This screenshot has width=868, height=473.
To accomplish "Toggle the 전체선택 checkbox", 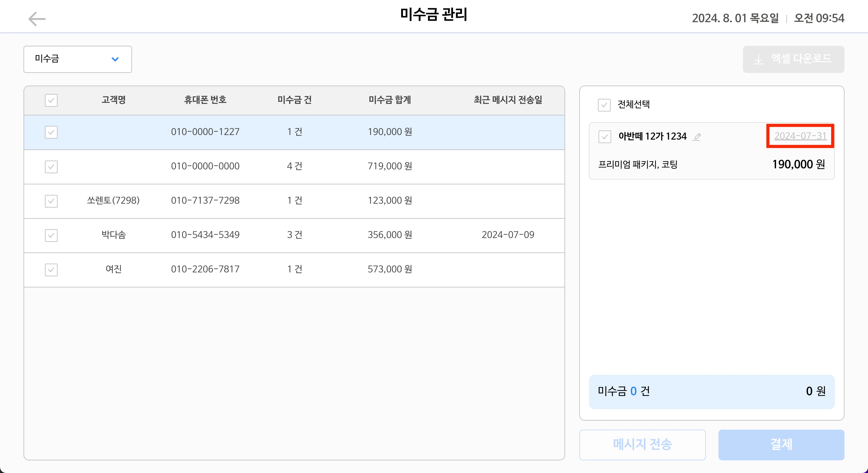I will pyautogui.click(x=604, y=105).
